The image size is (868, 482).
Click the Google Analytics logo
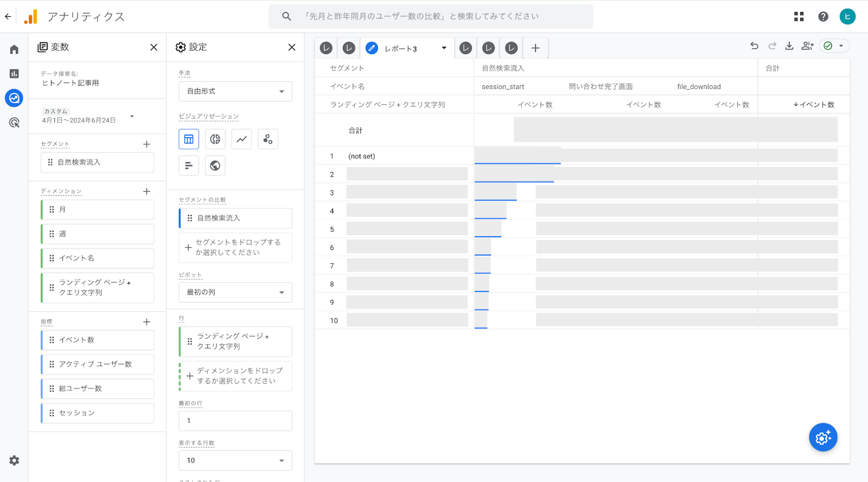[x=31, y=16]
